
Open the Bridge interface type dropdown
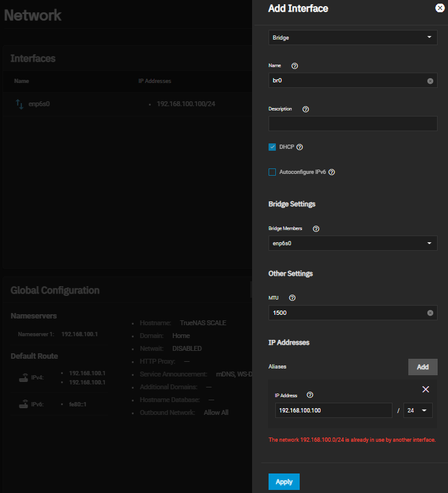pos(353,37)
